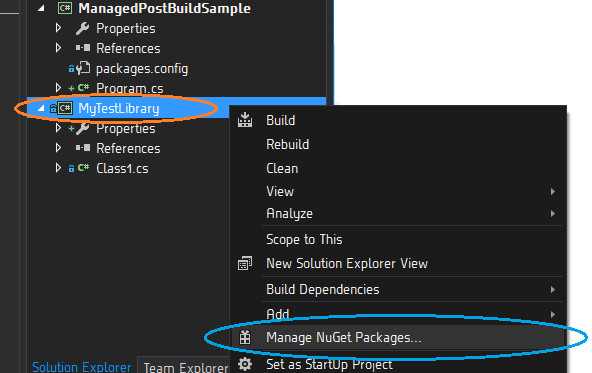Click the MyTestLibrary C# project icon
The image size is (592, 373).
[x=65, y=108]
